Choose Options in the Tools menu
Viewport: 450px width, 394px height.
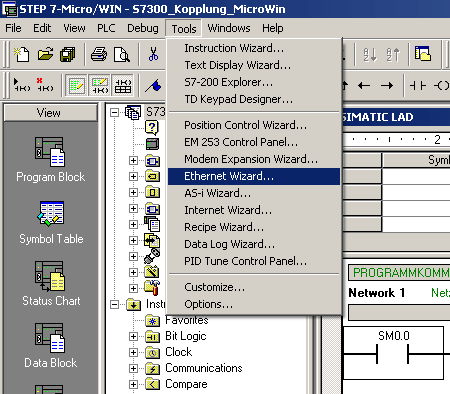click(208, 304)
